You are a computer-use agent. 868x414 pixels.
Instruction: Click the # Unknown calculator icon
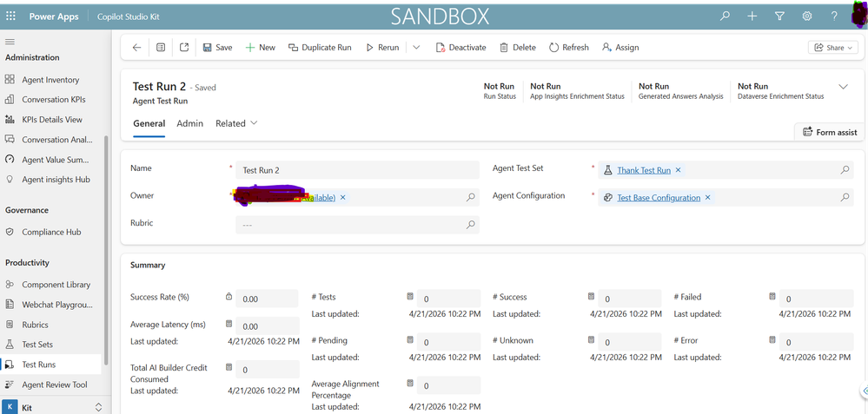click(591, 340)
